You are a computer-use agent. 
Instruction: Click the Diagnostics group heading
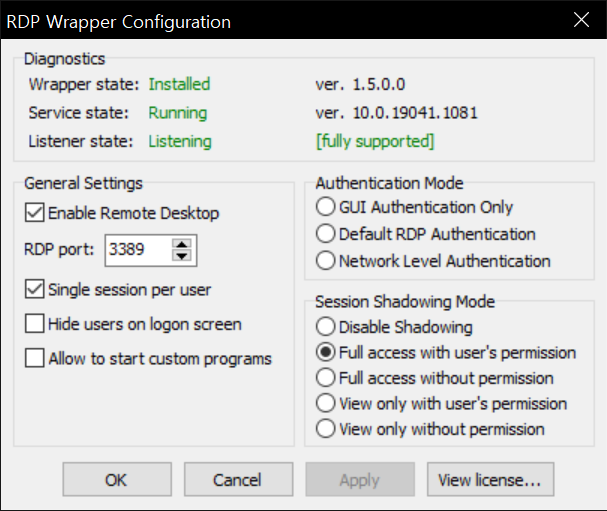point(64,59)
